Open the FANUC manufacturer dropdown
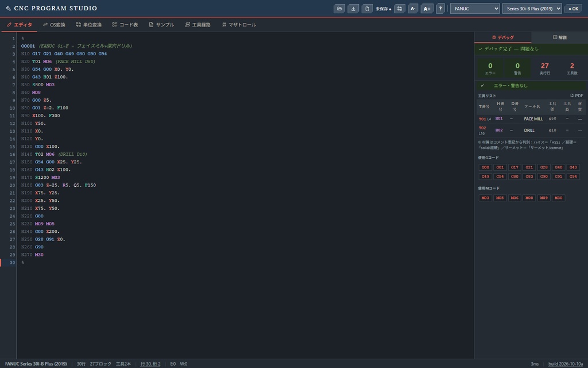The image size is (588, 368). [475, 8]
